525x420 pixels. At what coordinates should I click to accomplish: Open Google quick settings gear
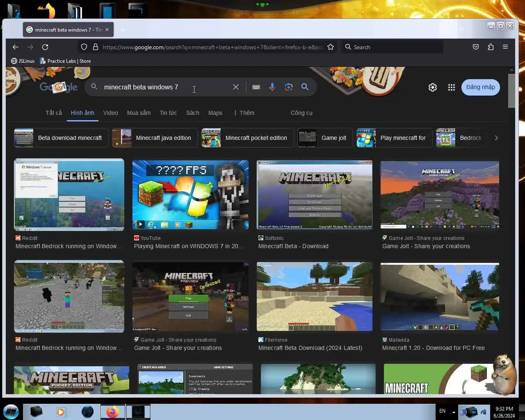click(433, 87)
